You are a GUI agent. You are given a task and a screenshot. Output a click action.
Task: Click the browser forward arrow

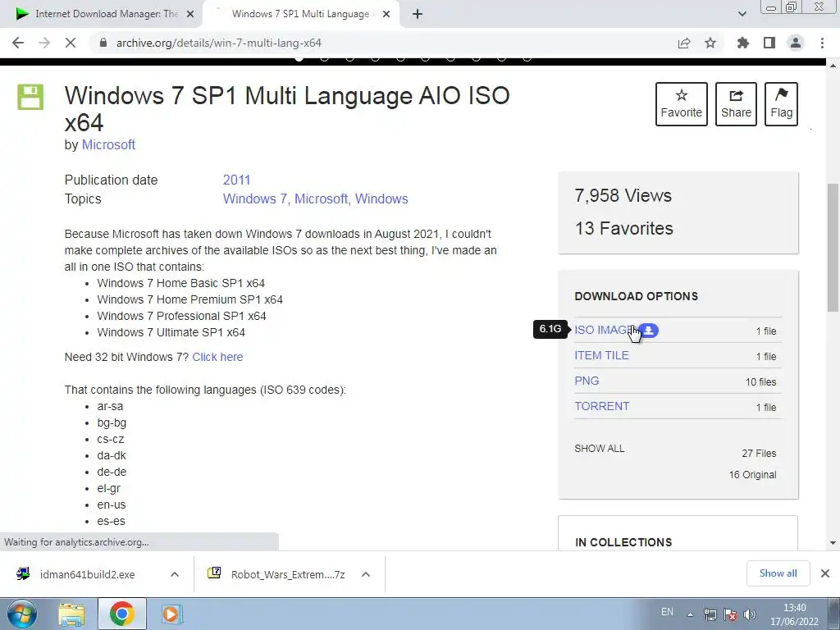click(x=44, y=43)
